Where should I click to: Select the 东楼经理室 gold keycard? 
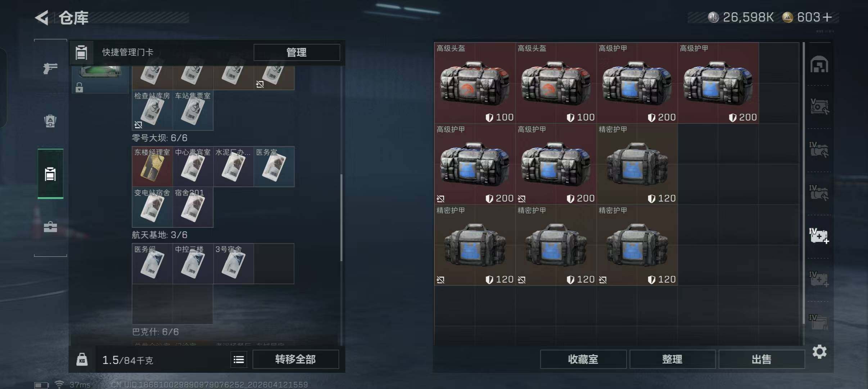click(153, 166)
